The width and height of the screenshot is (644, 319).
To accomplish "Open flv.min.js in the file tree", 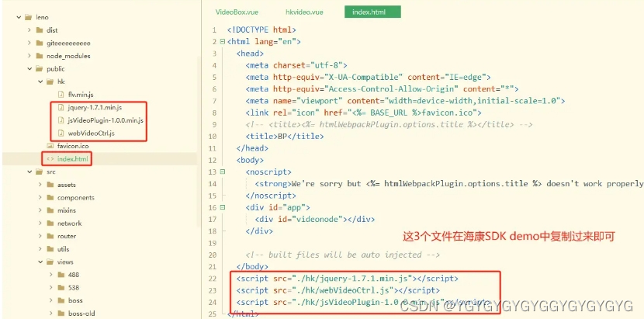I will click(x=81, y=94).
